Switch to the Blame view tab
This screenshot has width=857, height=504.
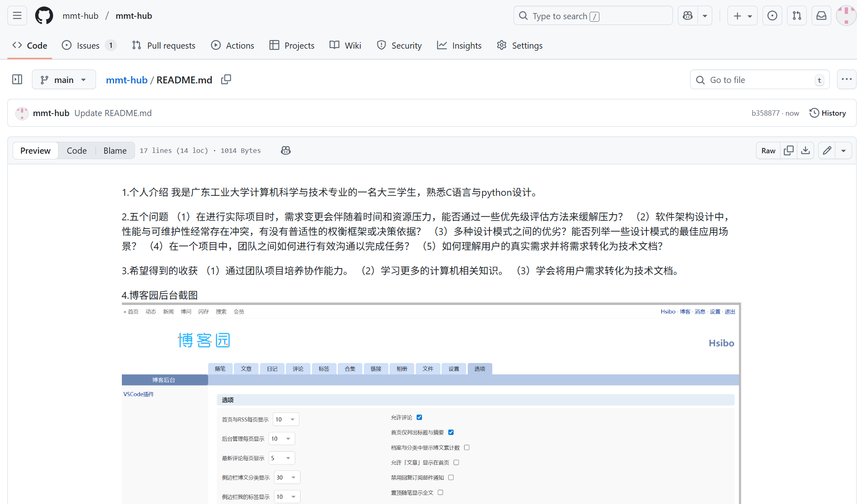click(115, 150)
